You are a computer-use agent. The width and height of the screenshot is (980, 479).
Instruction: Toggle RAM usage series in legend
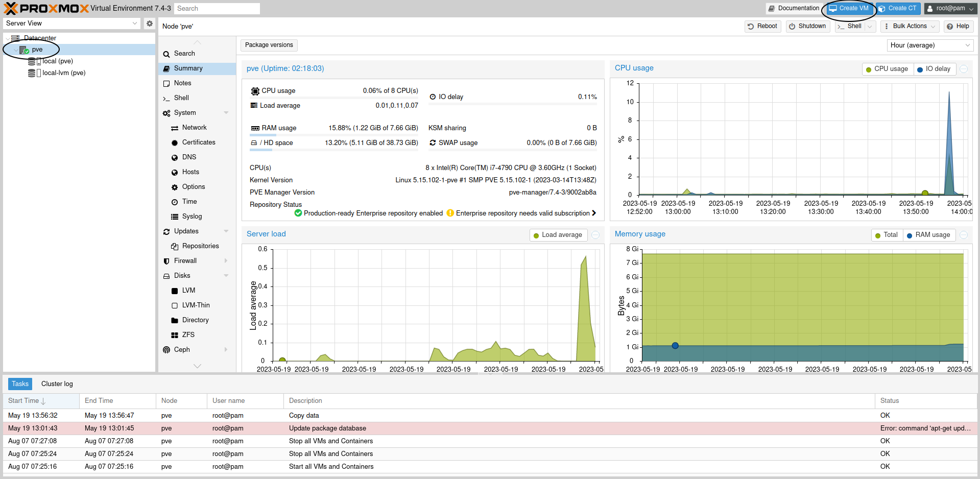click(x=928, y=235)
